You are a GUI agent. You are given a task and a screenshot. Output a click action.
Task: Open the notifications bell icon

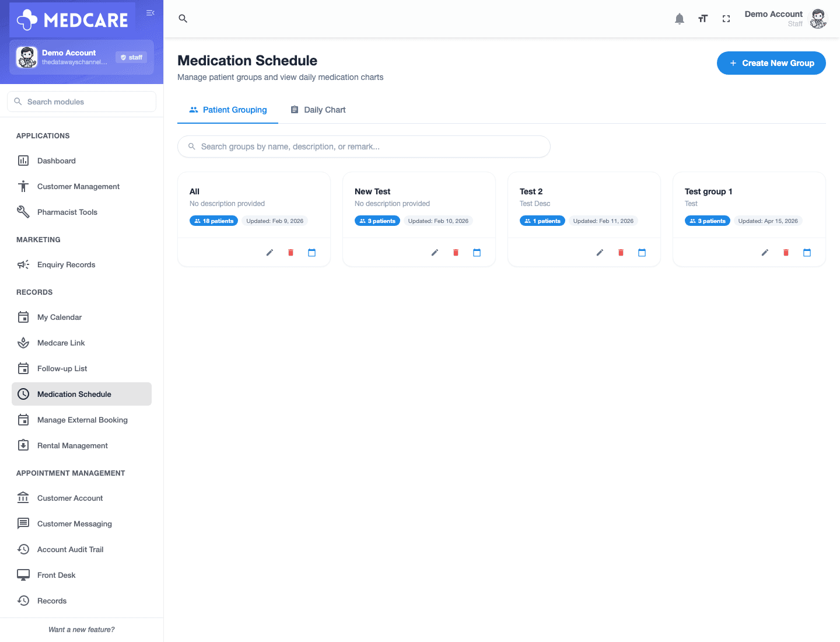680,19
